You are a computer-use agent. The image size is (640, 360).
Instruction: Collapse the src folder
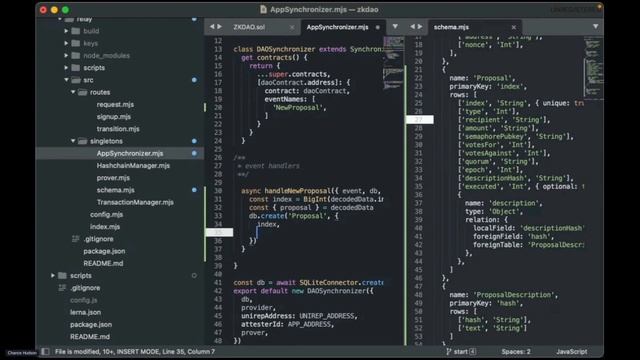point(66,80)
